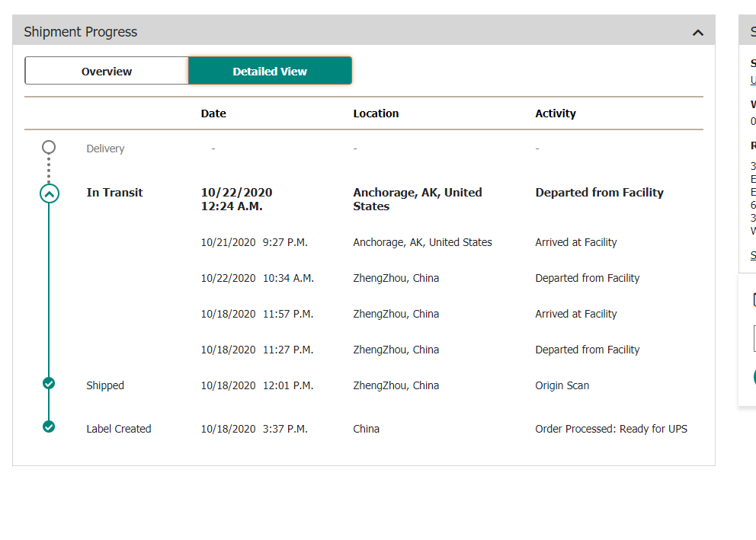The image size is (756, 540).
Task: Click the bold Anchorage, AK location entry
Action: tap(417, 200)
